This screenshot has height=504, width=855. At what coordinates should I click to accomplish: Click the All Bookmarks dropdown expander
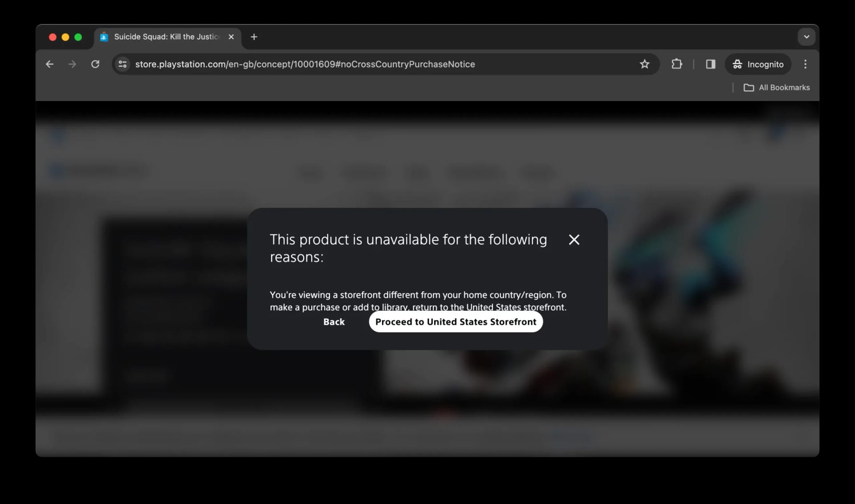(777, 88)
